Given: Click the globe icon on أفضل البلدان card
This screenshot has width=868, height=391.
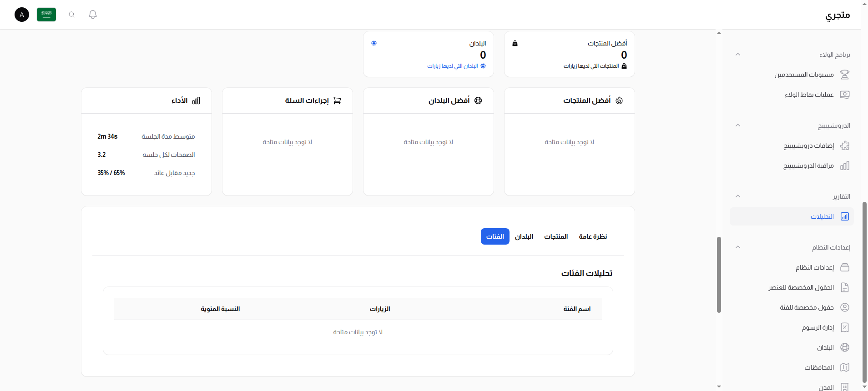Looking at the screenshot, I should 478,100.
